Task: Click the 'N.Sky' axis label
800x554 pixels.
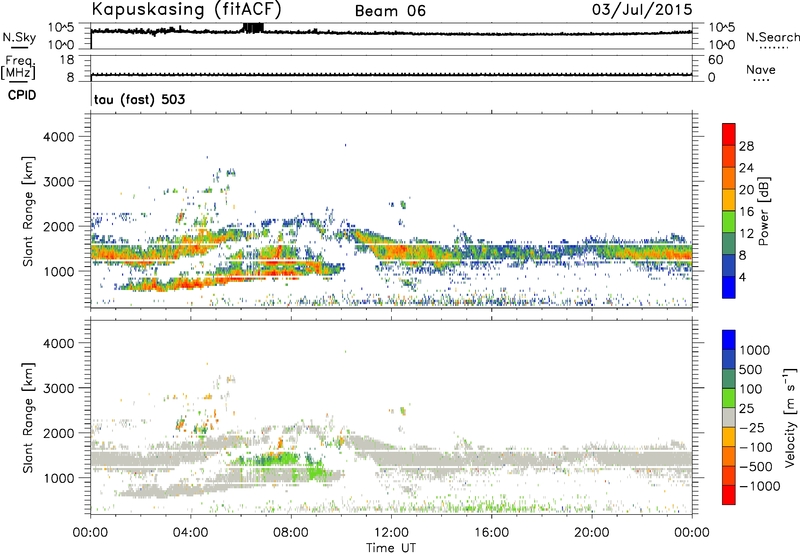Action: [19, 37]
